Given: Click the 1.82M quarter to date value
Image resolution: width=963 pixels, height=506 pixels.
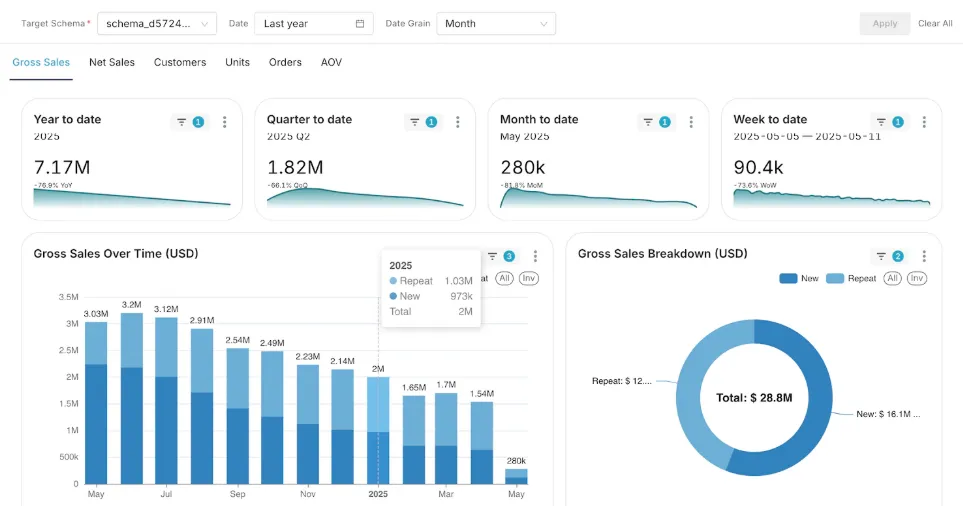Looking at the screenshot, I should coord(295,167).
